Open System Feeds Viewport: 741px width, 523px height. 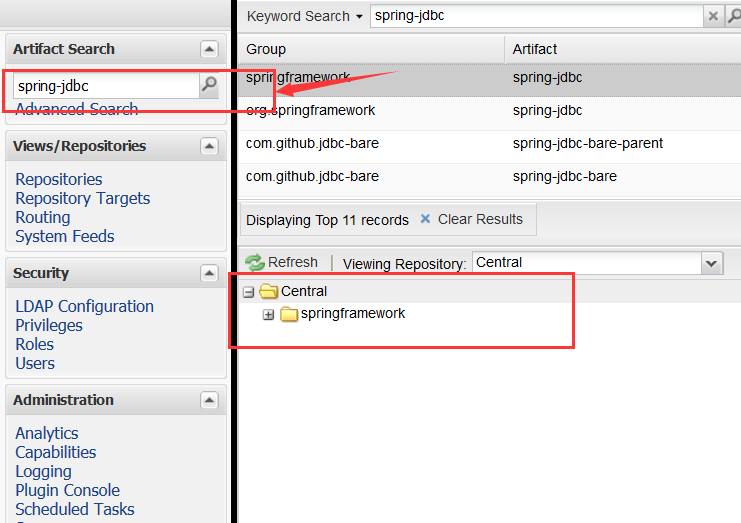tap(65, 236)
